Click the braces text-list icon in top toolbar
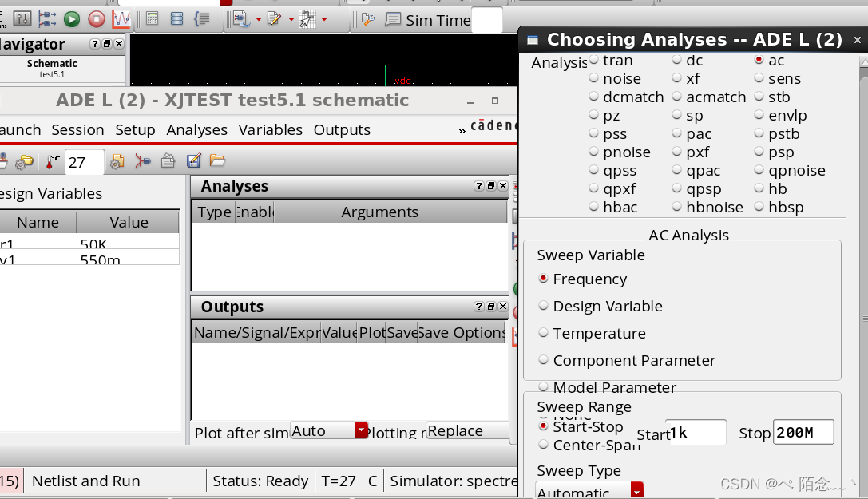 pyautogui.click(x=202, y=19)
